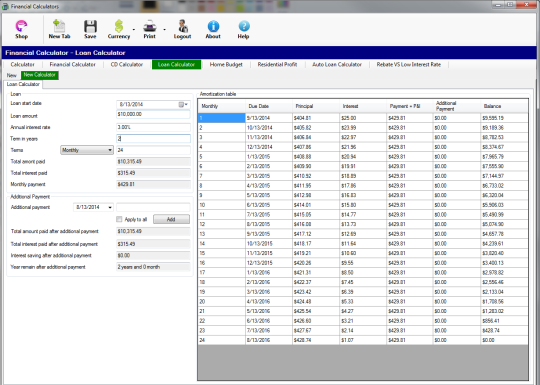The height and width of the screenshot is (385, 540).
Task: Click due date 2/13/2015 cell
Action: pos(269,166)
